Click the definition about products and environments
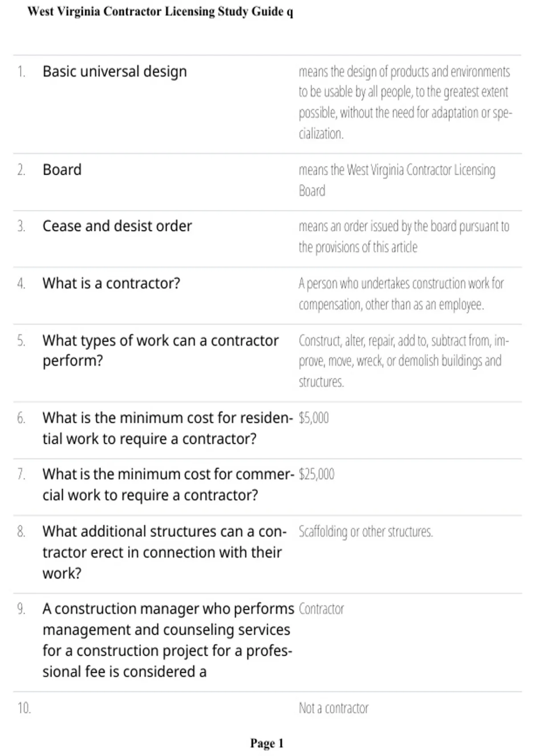The height and width of the screenshot is (756, 534). (405, 102)
